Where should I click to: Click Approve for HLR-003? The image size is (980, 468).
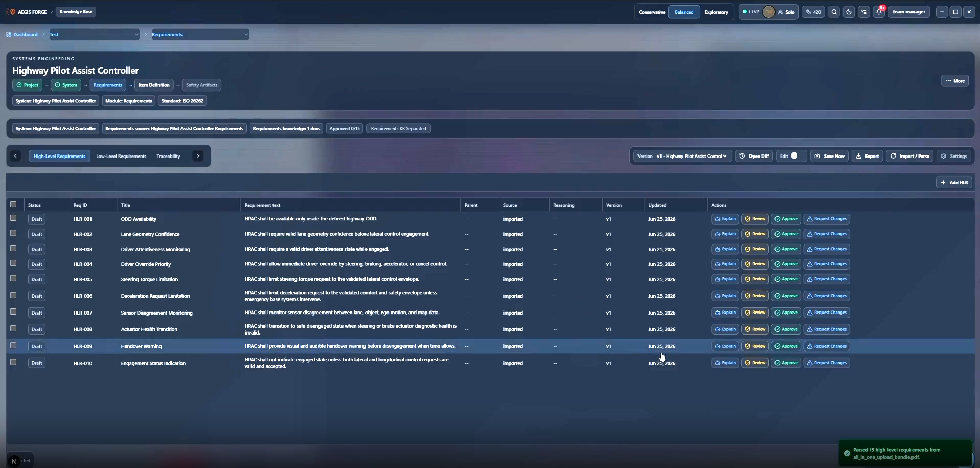(786, 249)
